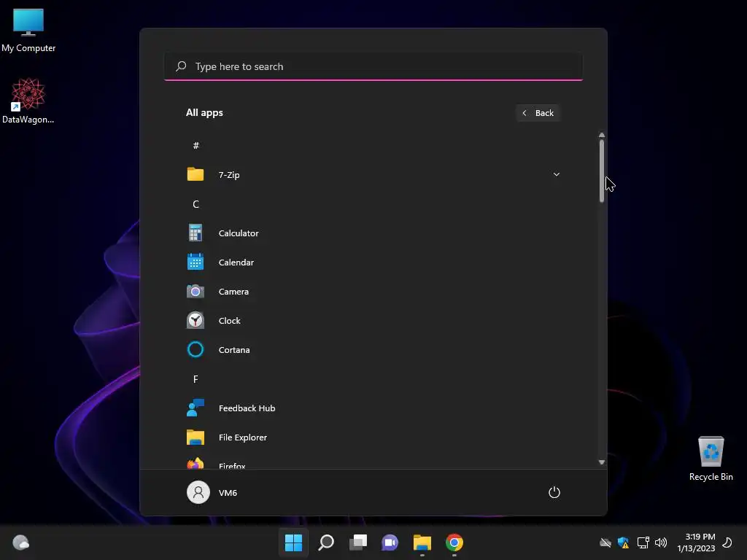Viewport: 747px width, 560px height.
Task: Open the Calendar app icon
Action: pos(196,262)
